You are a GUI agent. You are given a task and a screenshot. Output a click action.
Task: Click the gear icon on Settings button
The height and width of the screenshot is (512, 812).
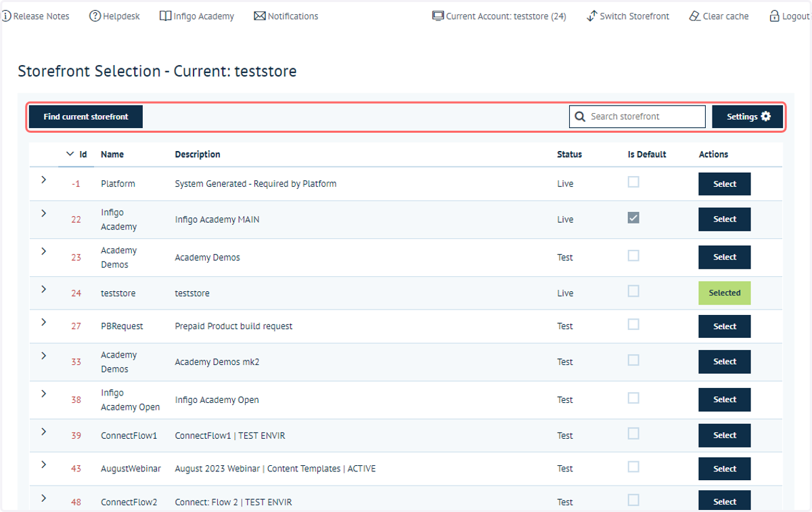pos(766,116)
